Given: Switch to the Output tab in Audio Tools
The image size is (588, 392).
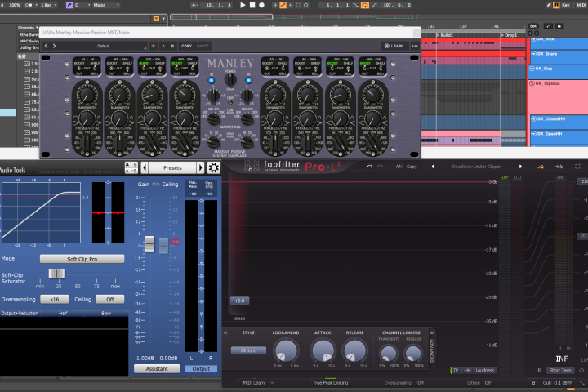Looking at the screenshot, I should pyautogui.click(x=201, y=369).
